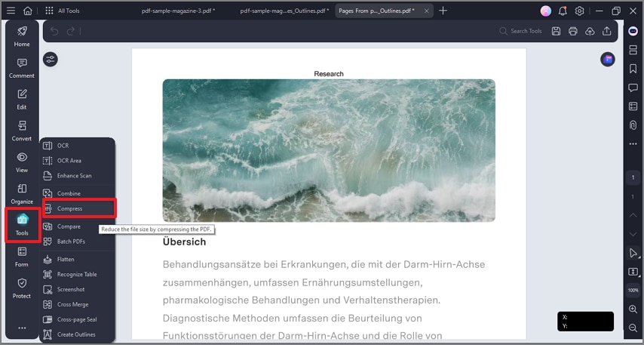Go to next page arrow

[x=633, y=234]
